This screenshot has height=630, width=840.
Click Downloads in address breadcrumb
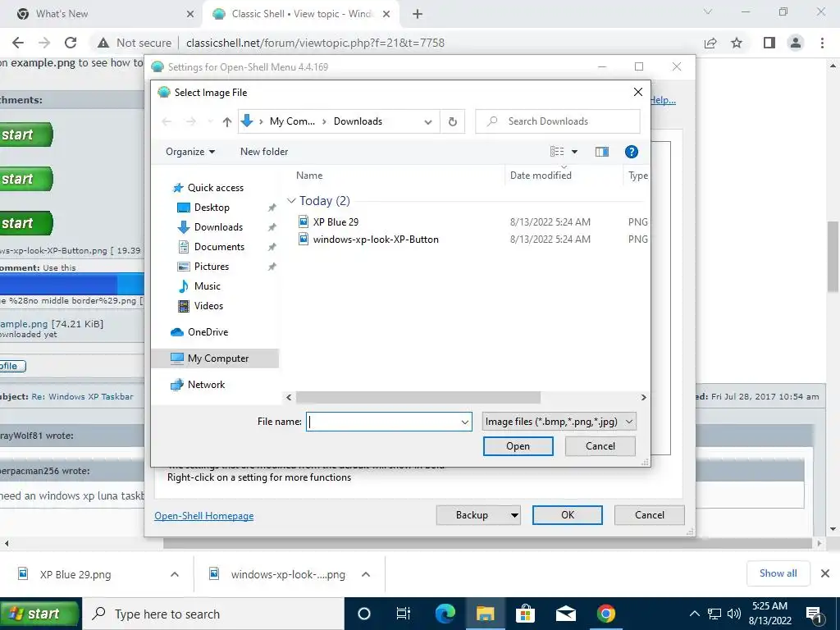(358, 121)
